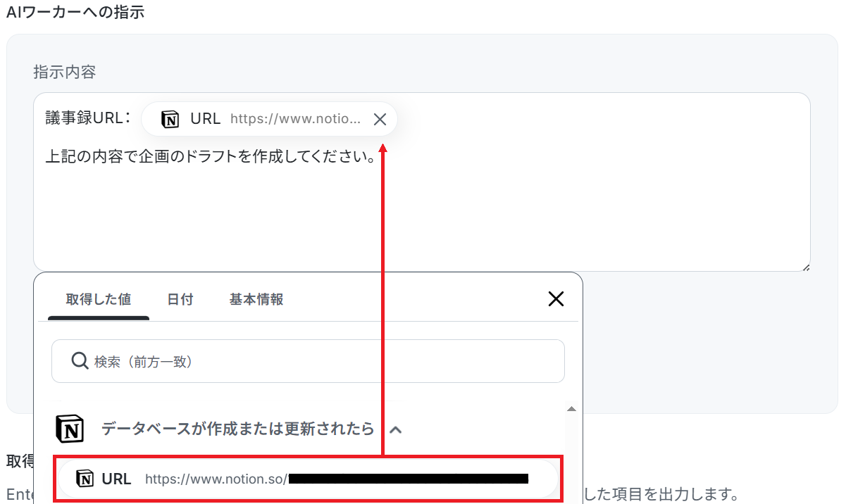Click inside the 指示内容 text area

point(421,182)
